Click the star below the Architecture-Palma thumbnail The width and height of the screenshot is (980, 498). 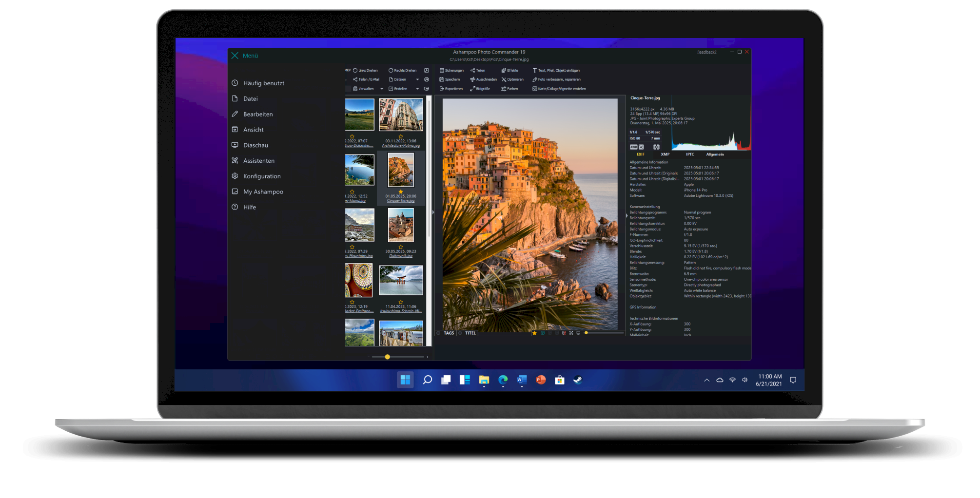pyautogui.click(x=401, y=136)
